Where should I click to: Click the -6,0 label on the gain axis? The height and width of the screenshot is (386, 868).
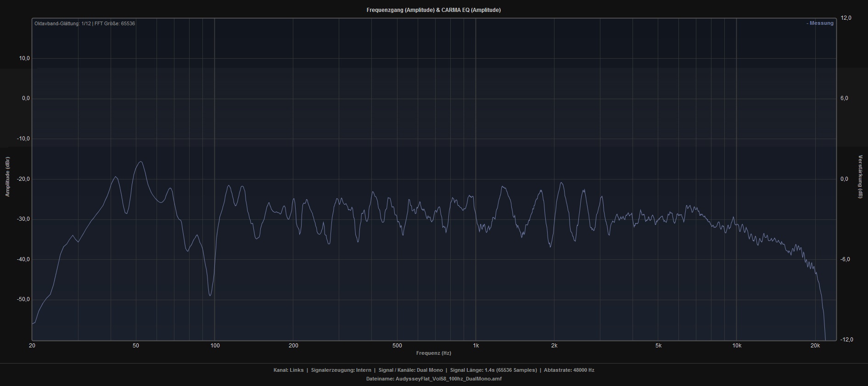845,259
